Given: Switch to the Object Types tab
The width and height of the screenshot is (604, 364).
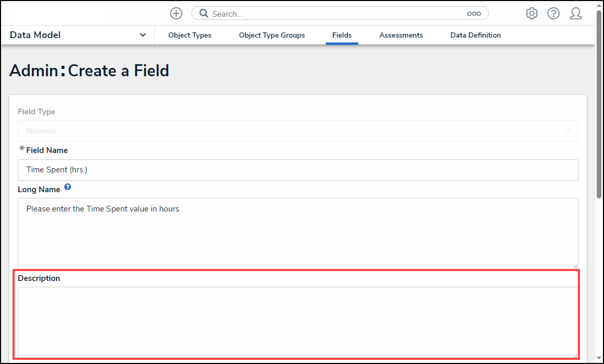Looking at the screenshot, I should (190, 35).
